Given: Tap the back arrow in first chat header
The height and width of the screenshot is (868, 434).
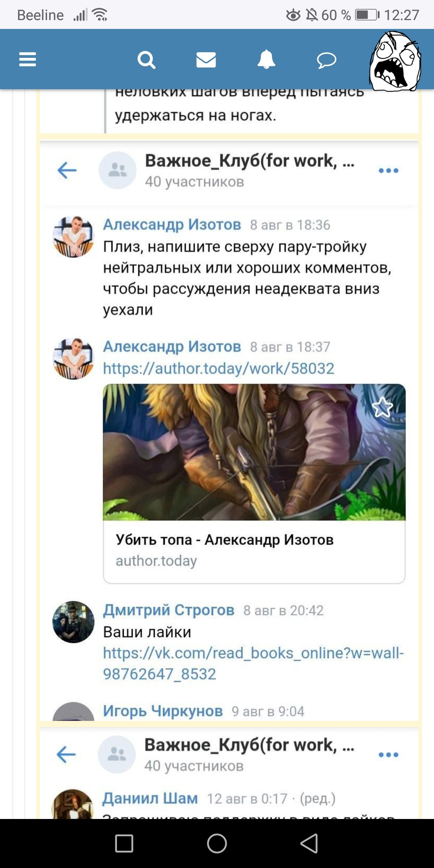Looking at the screenshot, I should click(x=67, y=170).
